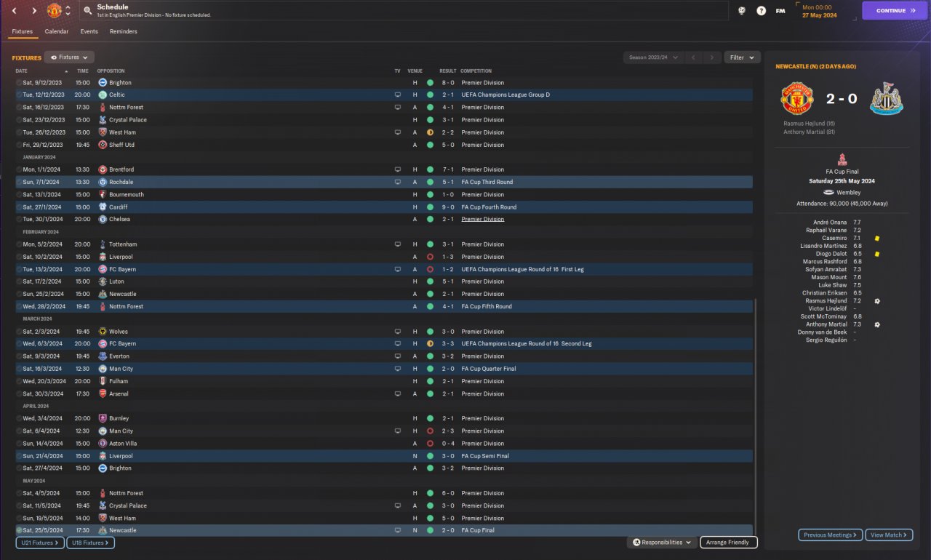Tick the selection circle for Sun, 19/5/2024 West Ham
Screen dimensions: 931x560
click(x=19, y=519)
